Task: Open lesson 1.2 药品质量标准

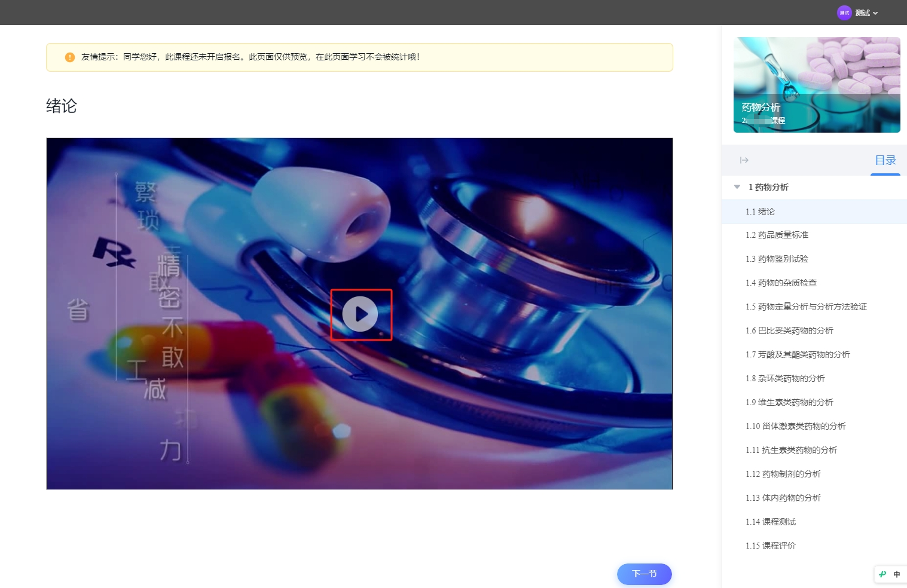Action: tap(777, 235)
